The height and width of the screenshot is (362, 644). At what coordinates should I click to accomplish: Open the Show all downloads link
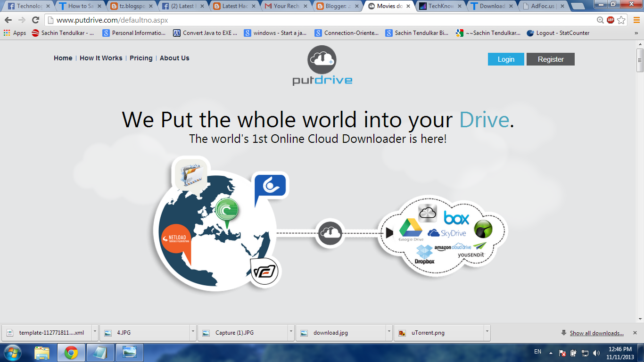tap(596, 333)
